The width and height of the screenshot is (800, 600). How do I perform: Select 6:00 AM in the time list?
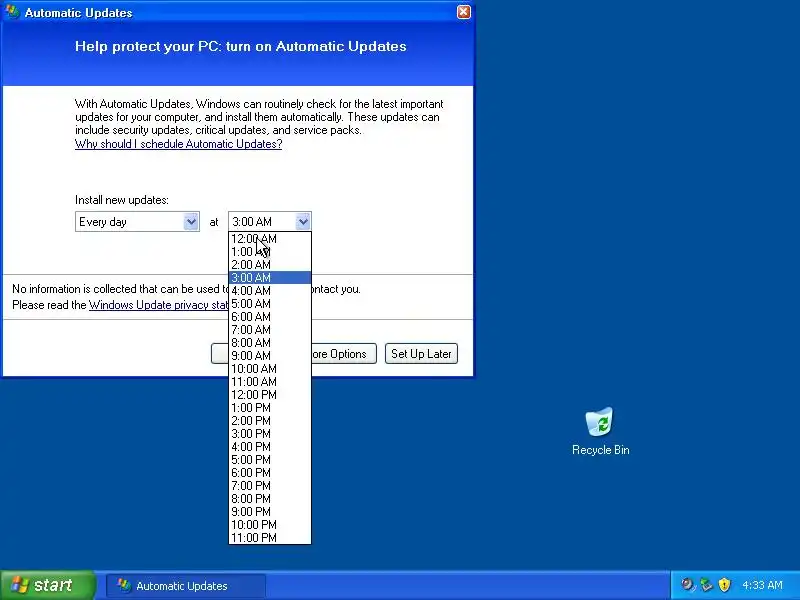269,317
